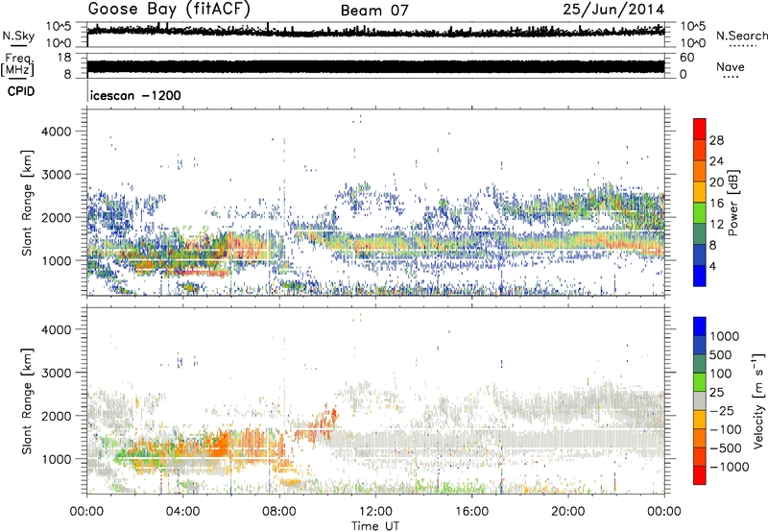Click the '16' label on Power color bar
Viewport: 768px width, 532px height.
pos(716,204)
